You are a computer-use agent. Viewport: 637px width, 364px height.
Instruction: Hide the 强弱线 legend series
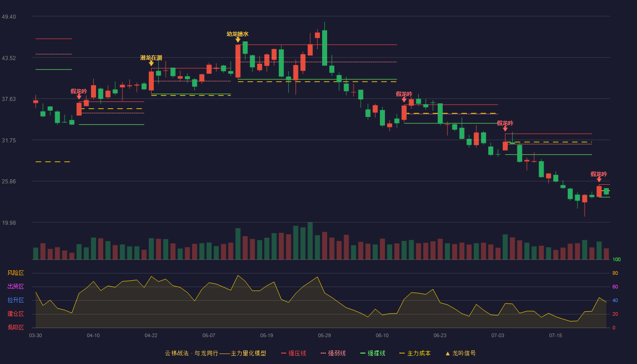coord(333,353)
